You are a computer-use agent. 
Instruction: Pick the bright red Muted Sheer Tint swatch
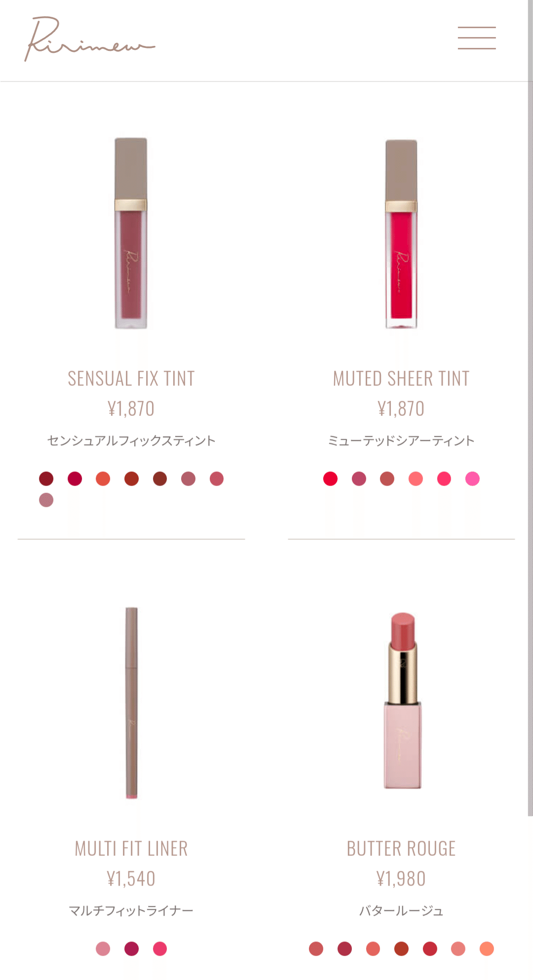pyautogui.click(x=331, y=479)
